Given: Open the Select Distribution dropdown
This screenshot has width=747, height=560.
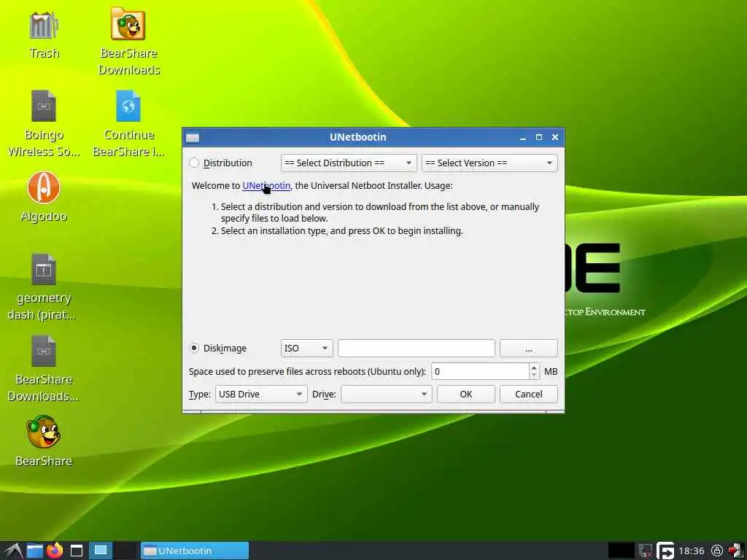Looking at the screenshot, I should (349, 163).
